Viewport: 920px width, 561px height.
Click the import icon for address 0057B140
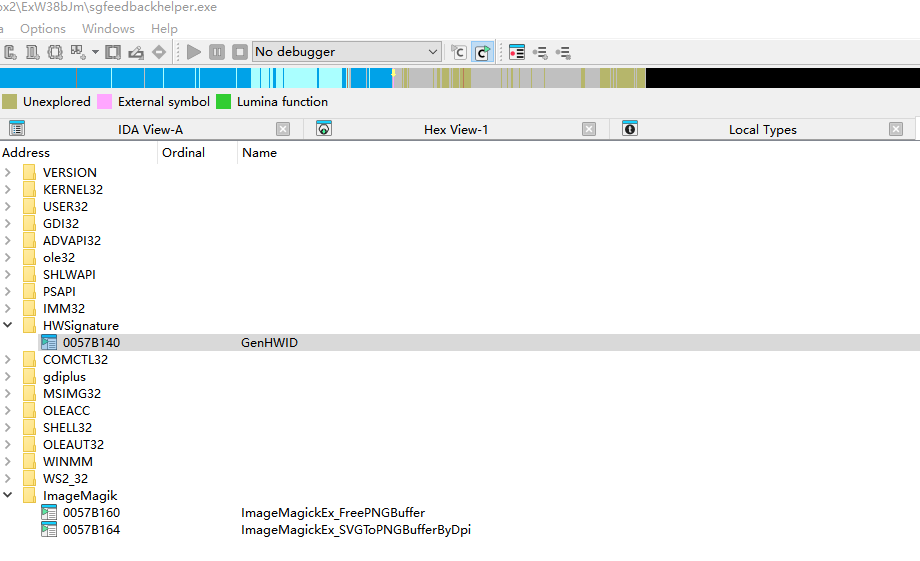point(49,343)
